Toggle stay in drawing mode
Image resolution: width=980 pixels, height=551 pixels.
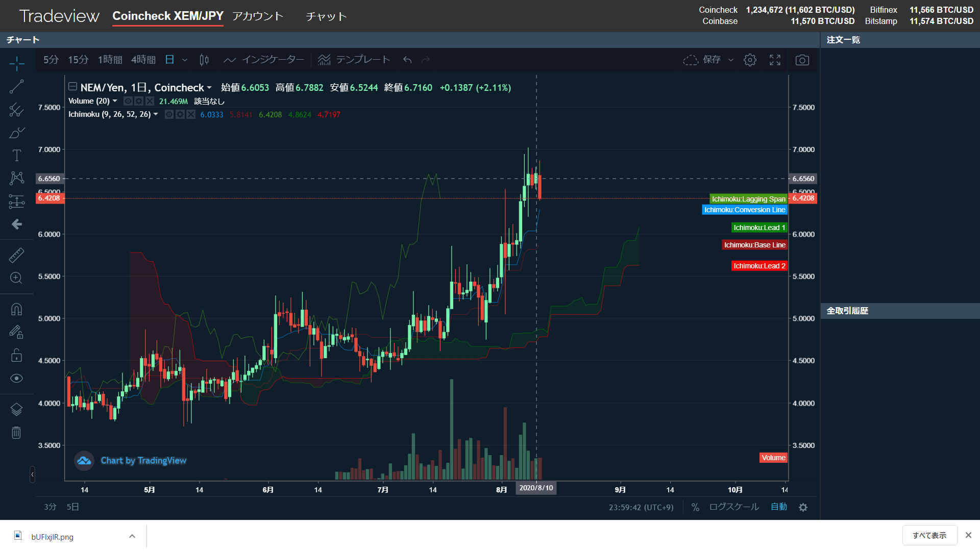pyautogui.click(x=16, y=332)
